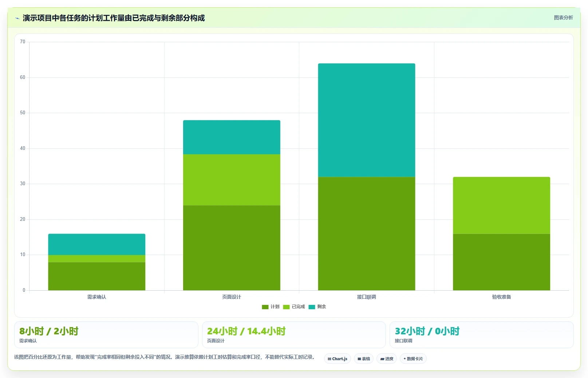Click the 计划 segment of the 接口联调 bar

(367, 234)
